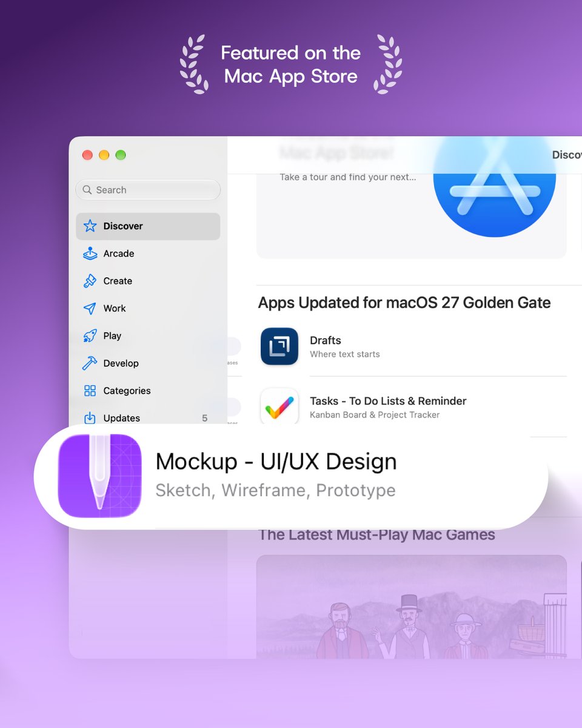This screenshot has height=728, width=582.
Task: Click the Mockup app icon
Action: click(100, 476)
